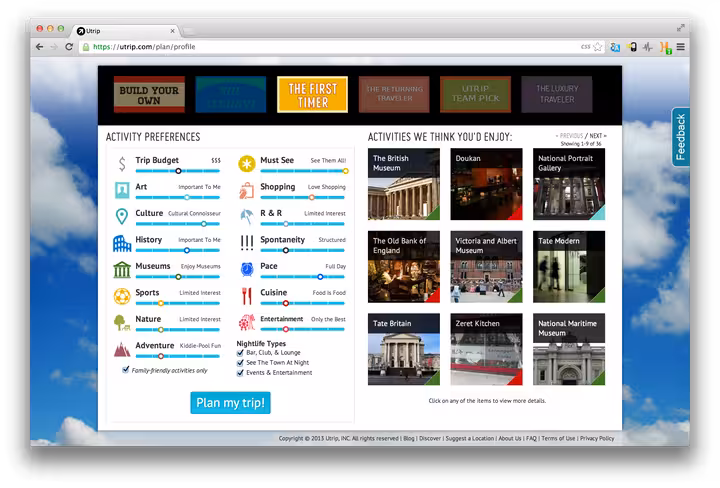Select The First Timer profile
Screen dimensions: 720x488
click(312, 95)
